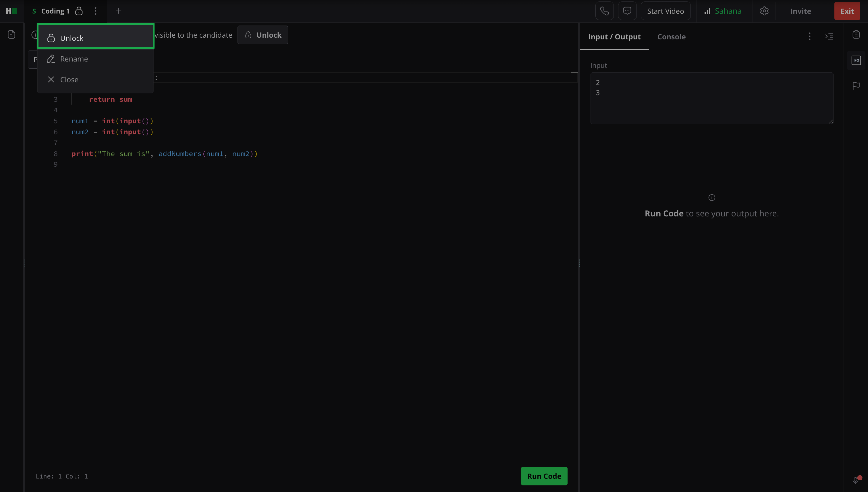The height and width of the screenshot is (492, 868).
Task: Switch to the Console tab
Action: click(671, 37)
